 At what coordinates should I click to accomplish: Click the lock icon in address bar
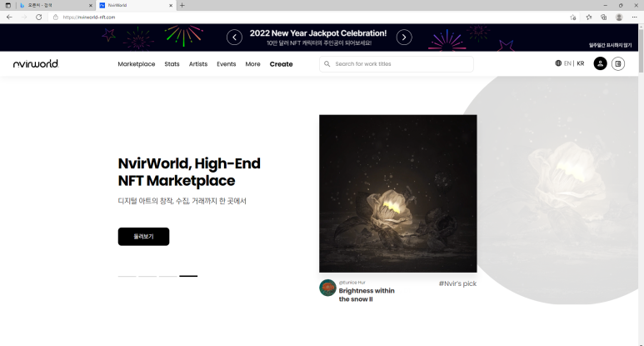coord(56,18)
